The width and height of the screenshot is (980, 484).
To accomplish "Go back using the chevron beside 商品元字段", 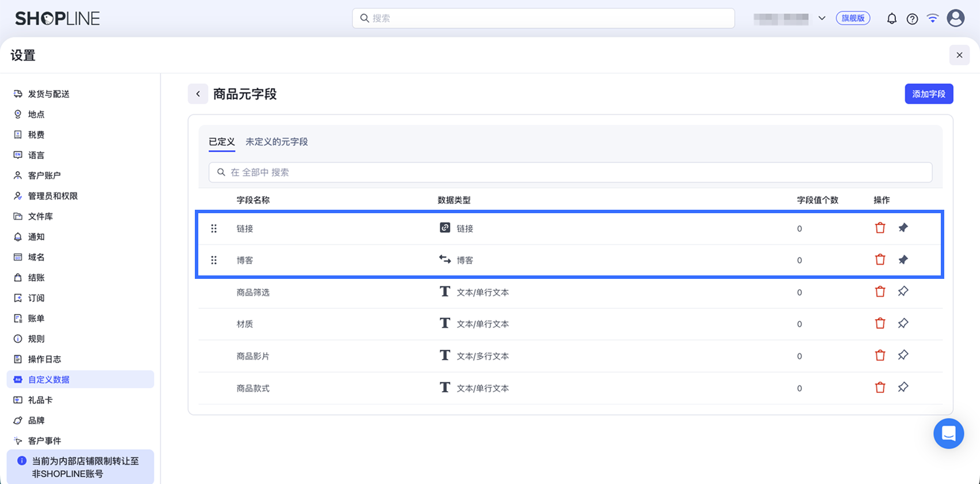I will 198,94.
